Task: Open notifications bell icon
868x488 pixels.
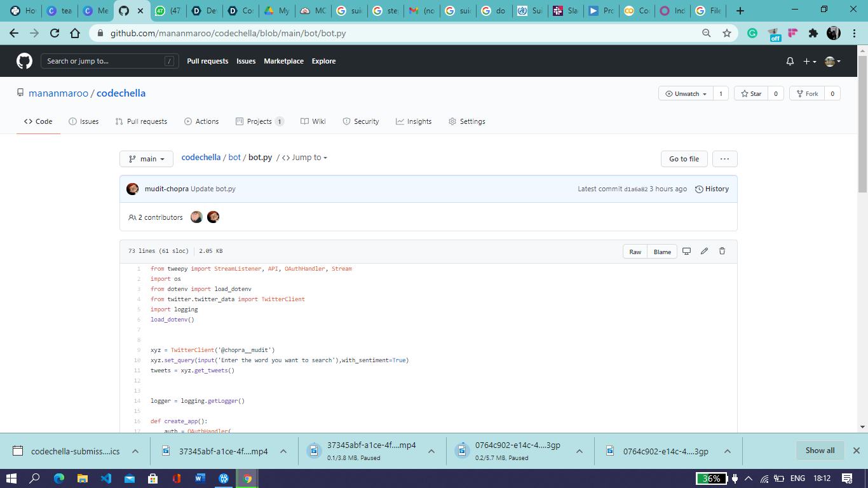Action: point(790,62)
